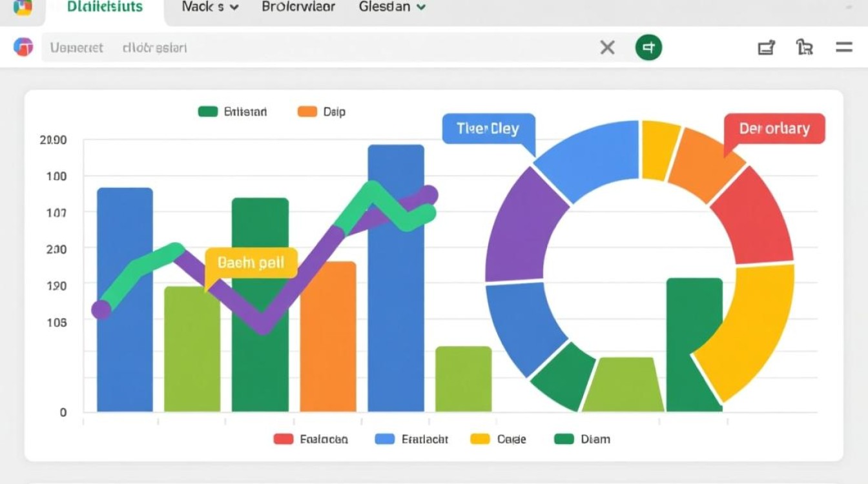Click the yellow Carde legend color swatch
The height and width of the screenshot is (484, 868).
point(480,439)
